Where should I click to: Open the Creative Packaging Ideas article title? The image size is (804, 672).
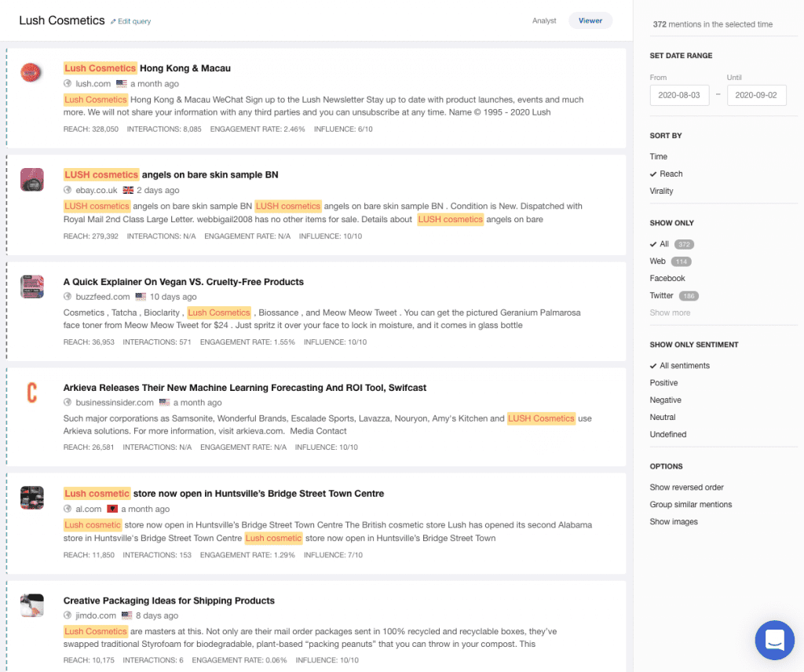tap(169, 601)
